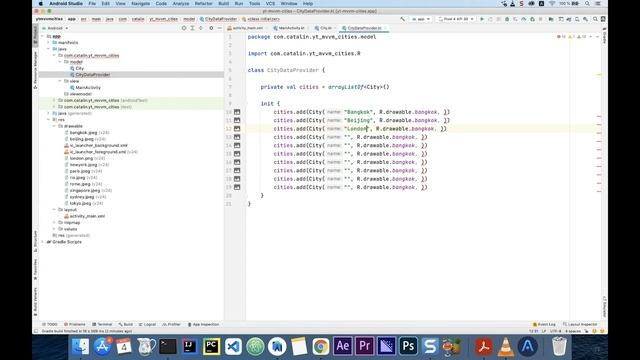Screen dimensions: 640x360
Task: Click the warning count indicator in the editor
Action: (x=572, y=37)
